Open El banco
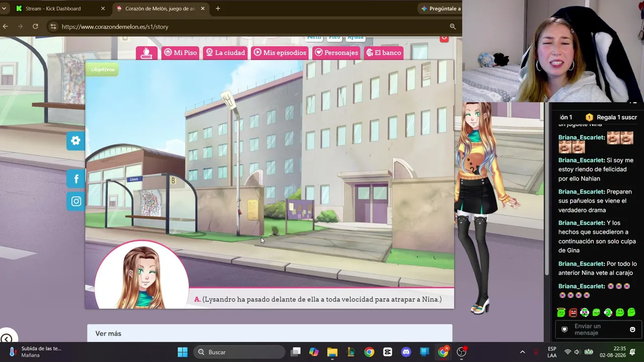 point(384,53)
